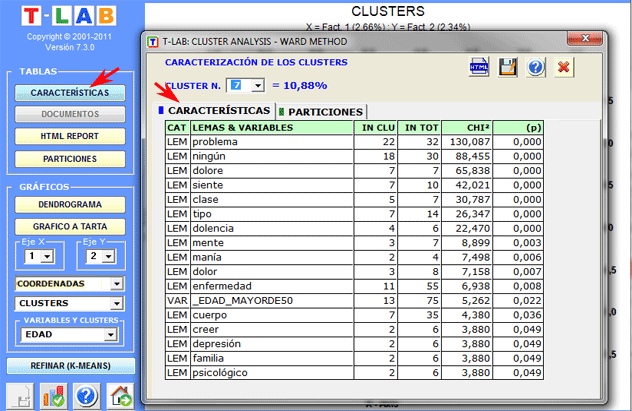Image resolution: width=632 pixels, height=411 pixels.
Task: Open the EDAD variable dropdown
Action: 110,334
